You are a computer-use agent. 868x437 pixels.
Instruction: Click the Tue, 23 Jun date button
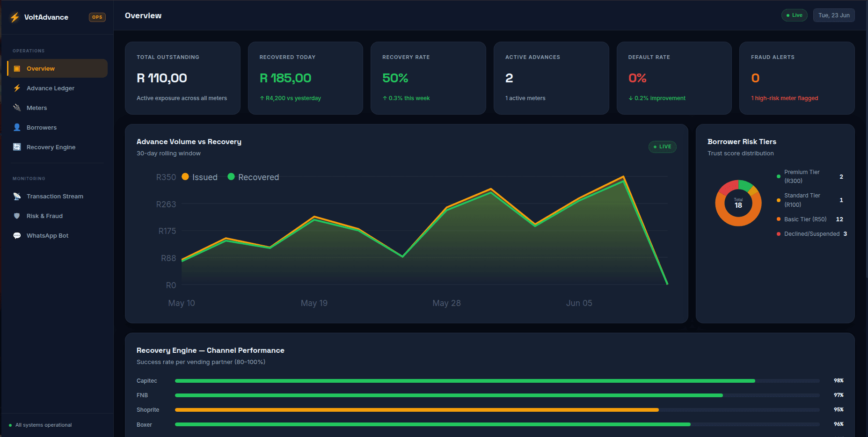[834, 15]
